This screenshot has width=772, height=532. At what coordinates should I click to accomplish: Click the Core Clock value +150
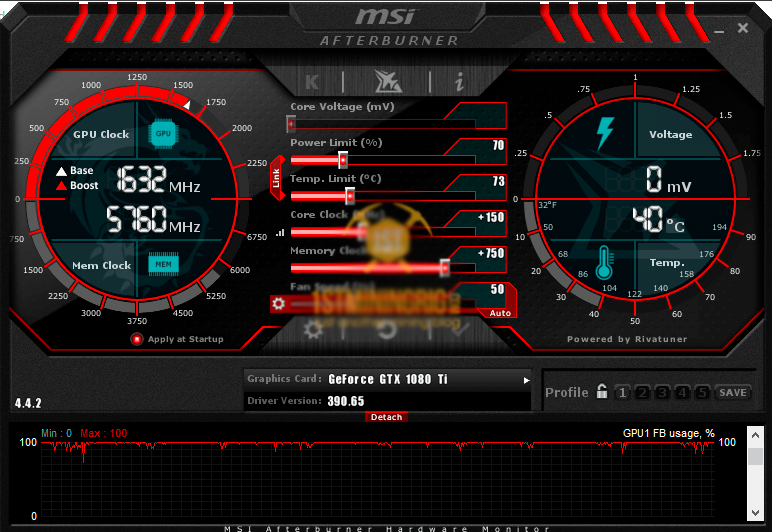coord(491,217)
